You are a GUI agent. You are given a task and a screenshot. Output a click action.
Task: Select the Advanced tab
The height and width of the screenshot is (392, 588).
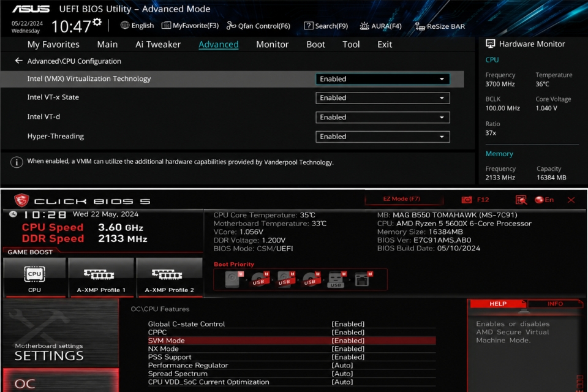[218, 44]
